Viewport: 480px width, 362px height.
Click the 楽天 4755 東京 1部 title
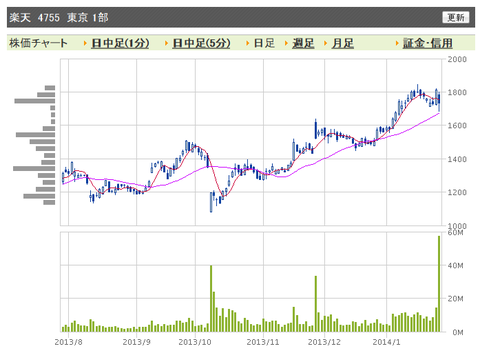(59, 17)
